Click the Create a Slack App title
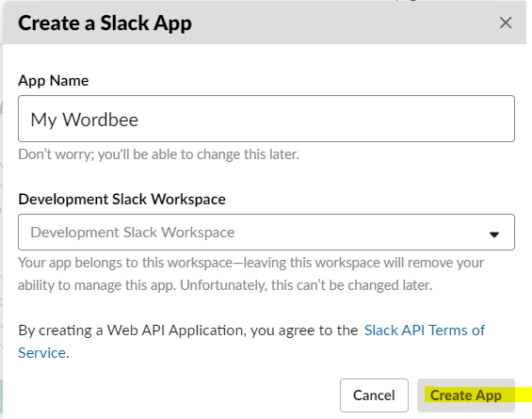Screen dimensions: 532x419 coord(105,24)
